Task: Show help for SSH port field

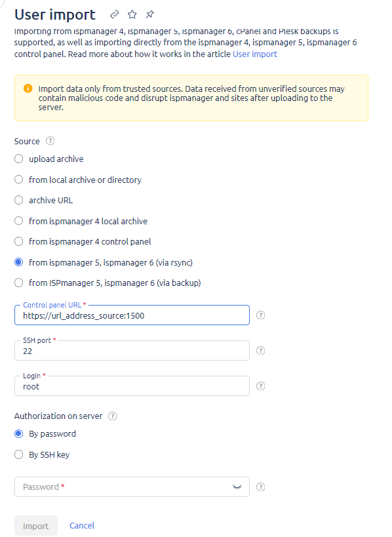Action: (260, 351)
